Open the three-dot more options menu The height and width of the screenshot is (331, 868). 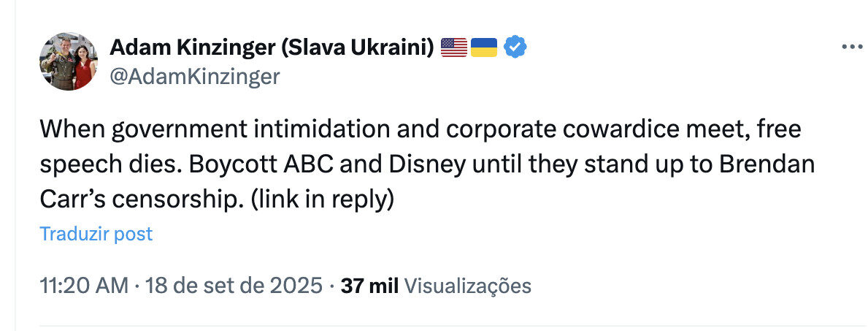coord(852,47)
